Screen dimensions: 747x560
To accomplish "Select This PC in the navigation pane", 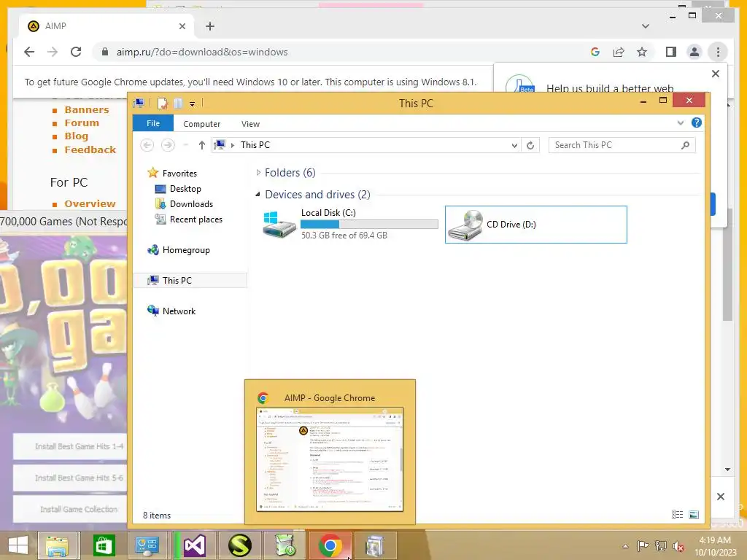I will click(190, 281).
